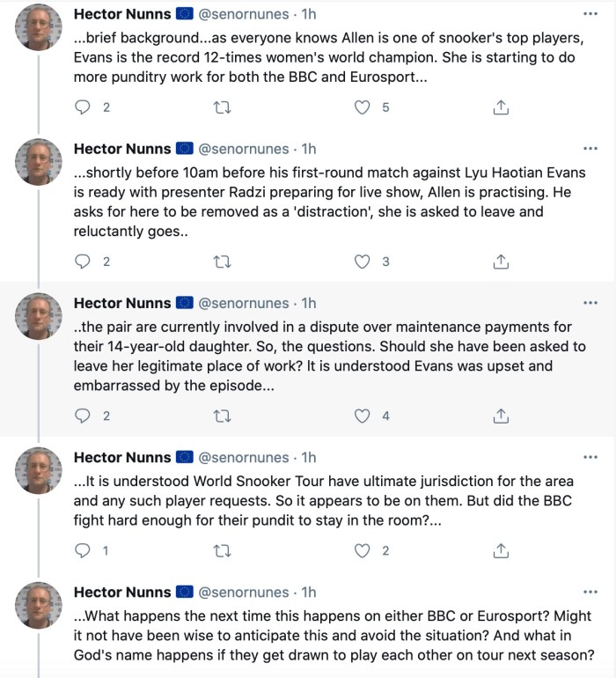Image resolution: width=616 pixels, height=678 pixels.
Task: Reply to the maintenance payments dispute tweet
Action: click(83, 416)
